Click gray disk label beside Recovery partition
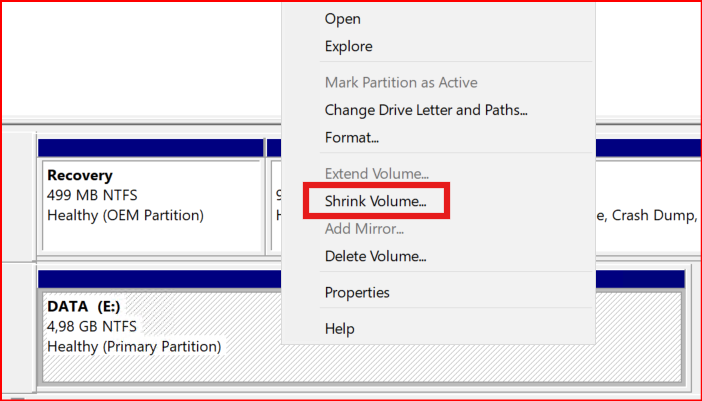The height and width of the screenshot is (401, 702). coord(18,195)
